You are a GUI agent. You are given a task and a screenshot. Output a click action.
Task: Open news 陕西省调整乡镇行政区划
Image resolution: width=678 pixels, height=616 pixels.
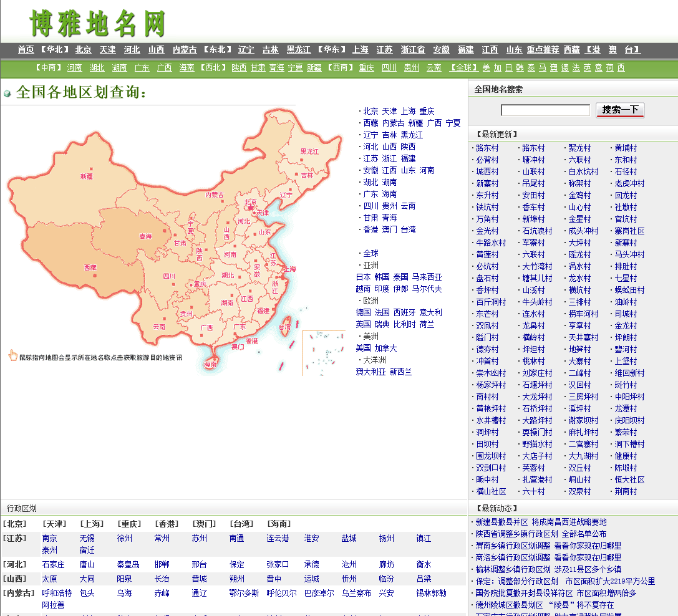pyautogui.click(x=541, y=534)
